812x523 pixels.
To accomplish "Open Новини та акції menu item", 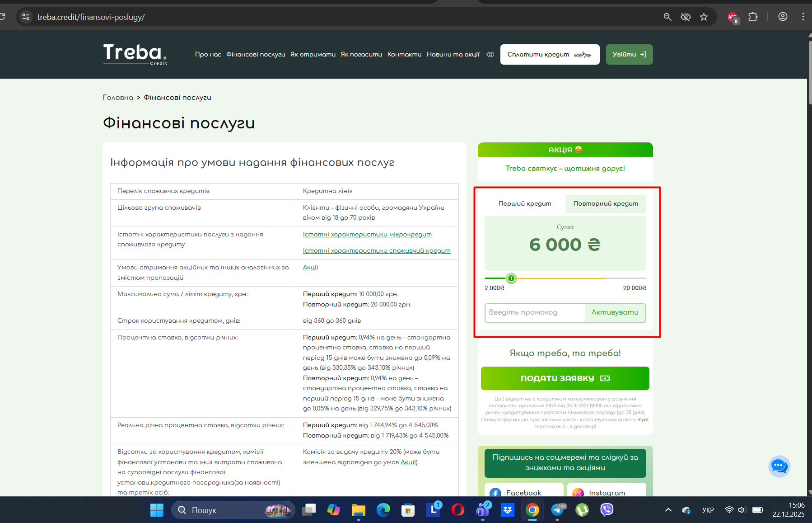I will point(453,54).
